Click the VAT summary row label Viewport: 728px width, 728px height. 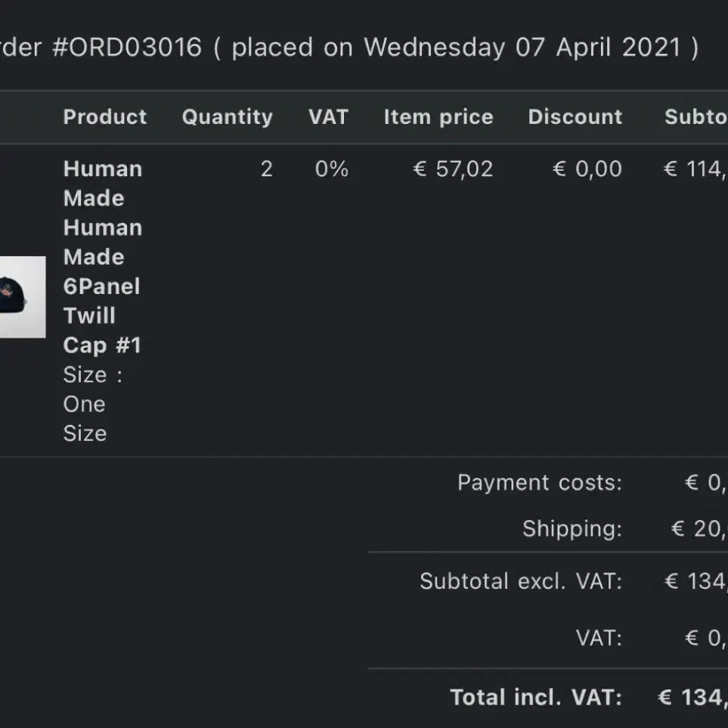[x=599, y=638]
